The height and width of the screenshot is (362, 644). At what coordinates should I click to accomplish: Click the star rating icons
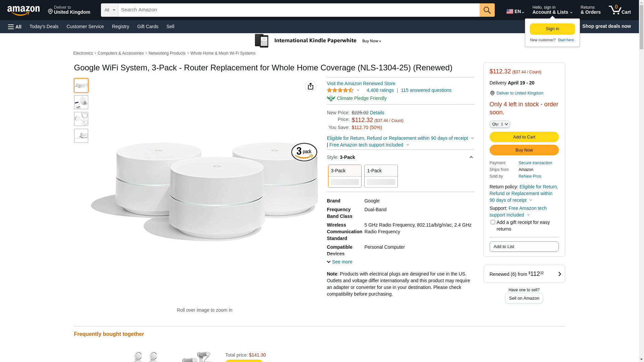point(340,90)
